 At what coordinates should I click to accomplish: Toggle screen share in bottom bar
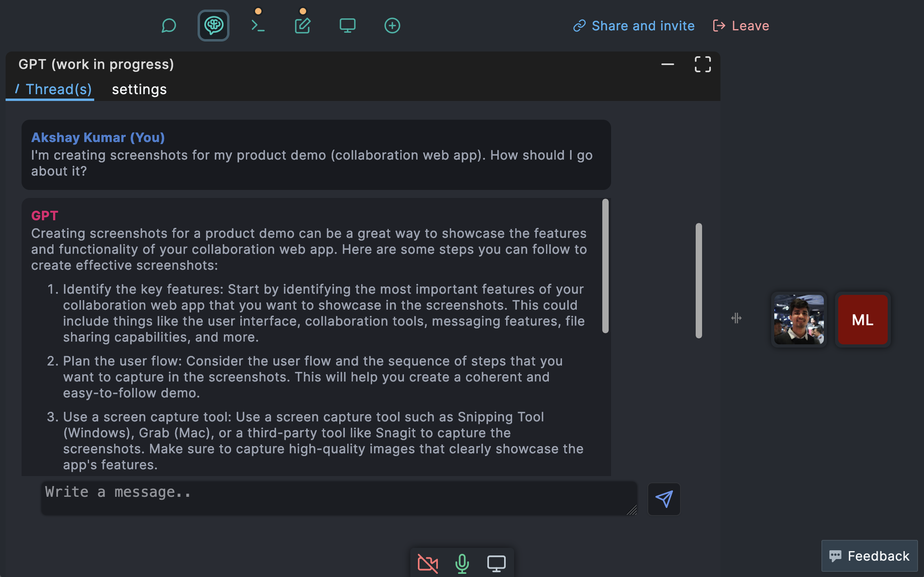[x=496, y=563]
